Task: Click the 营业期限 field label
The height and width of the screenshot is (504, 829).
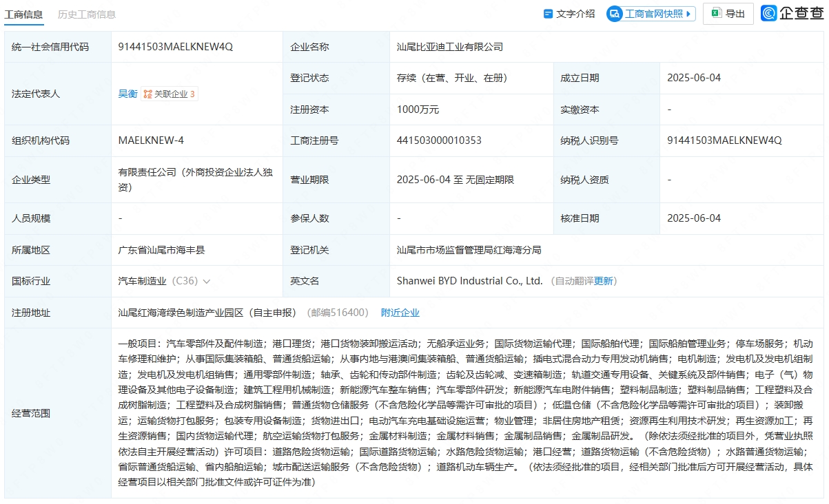Action: [x=309, y=180]
